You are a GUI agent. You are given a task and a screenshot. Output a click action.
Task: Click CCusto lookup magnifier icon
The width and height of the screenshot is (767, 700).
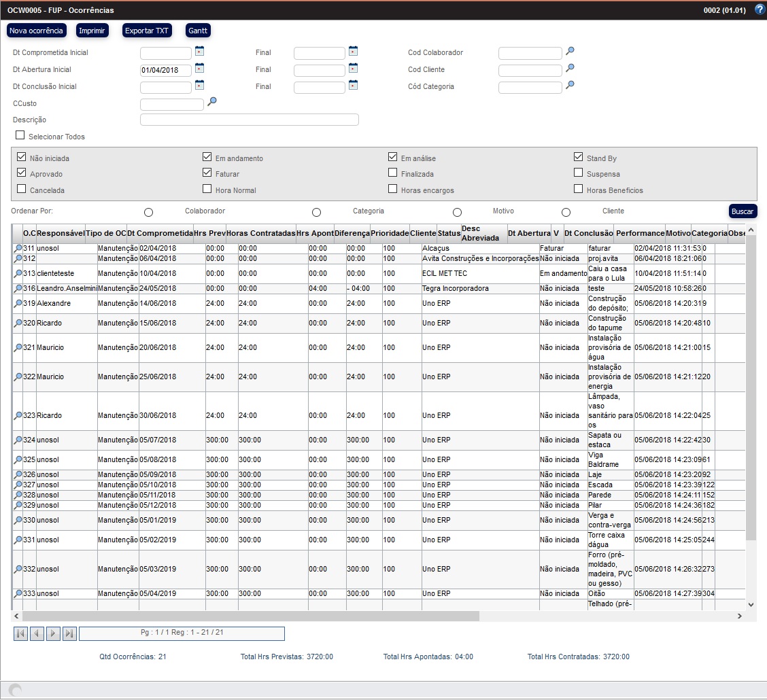[x=212, y=101]
